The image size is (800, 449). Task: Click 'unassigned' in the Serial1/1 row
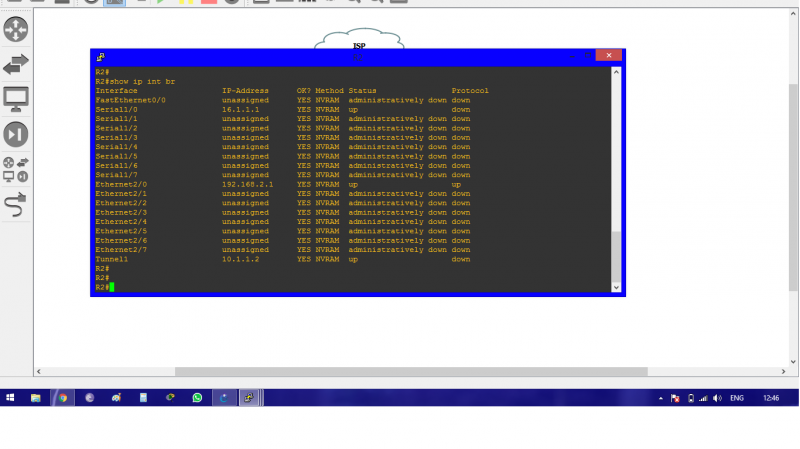[x=245, y=119]
